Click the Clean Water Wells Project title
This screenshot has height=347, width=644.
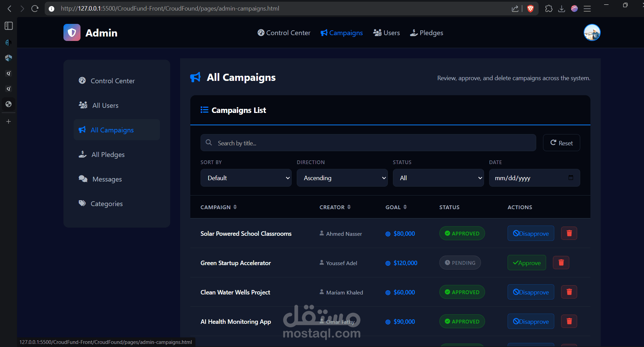235,292
